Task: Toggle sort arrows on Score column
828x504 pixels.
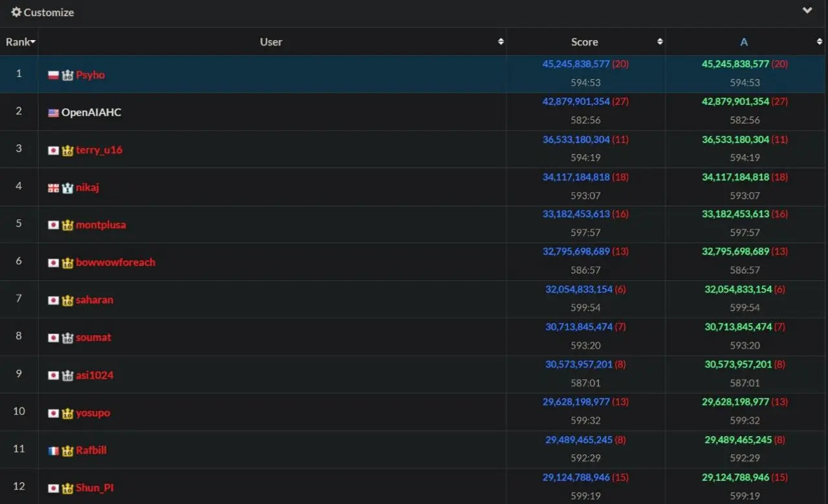Action: coord(659,41)
